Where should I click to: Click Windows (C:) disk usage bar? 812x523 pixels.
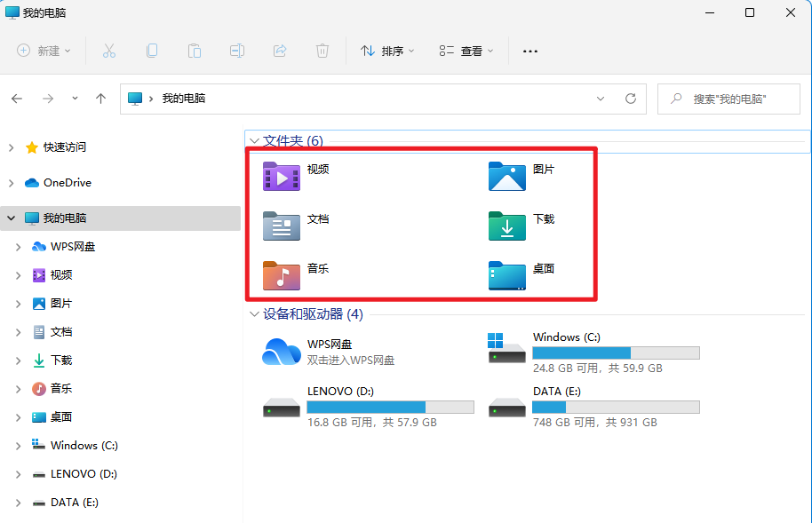[617, 353]
